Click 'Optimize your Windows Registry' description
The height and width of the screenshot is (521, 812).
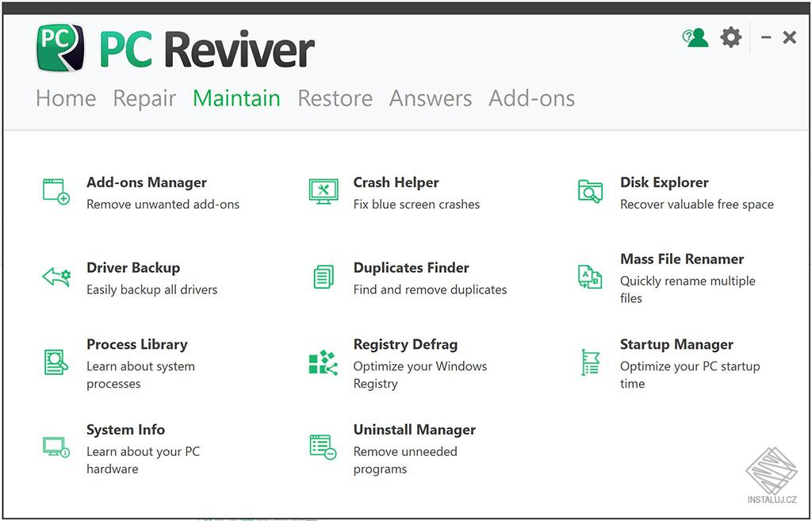click(420, 375)
